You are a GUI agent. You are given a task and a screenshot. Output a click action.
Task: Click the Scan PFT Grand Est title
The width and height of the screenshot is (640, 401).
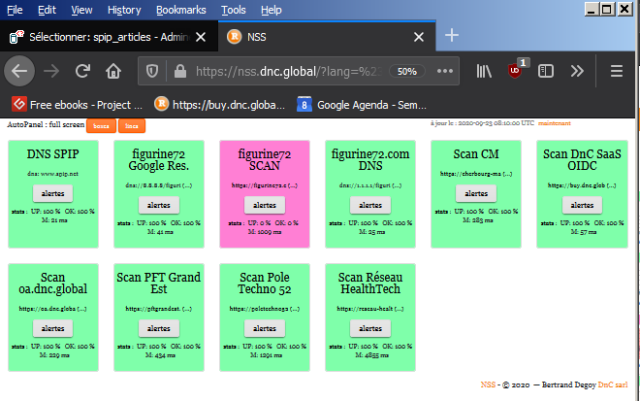pos(159,283)
